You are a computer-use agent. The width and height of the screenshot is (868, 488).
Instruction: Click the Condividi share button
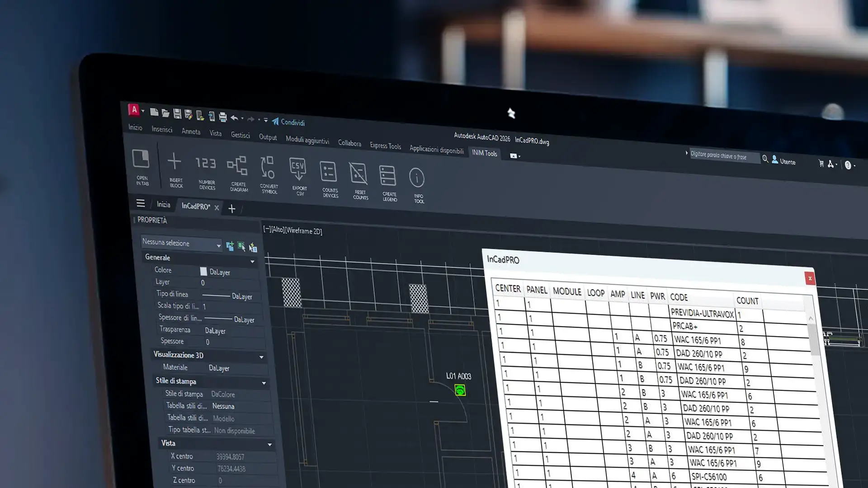click(x=288, y=122)
